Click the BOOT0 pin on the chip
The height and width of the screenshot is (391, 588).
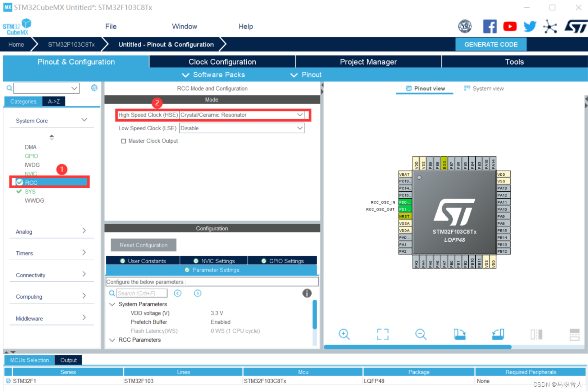(444, 163)
